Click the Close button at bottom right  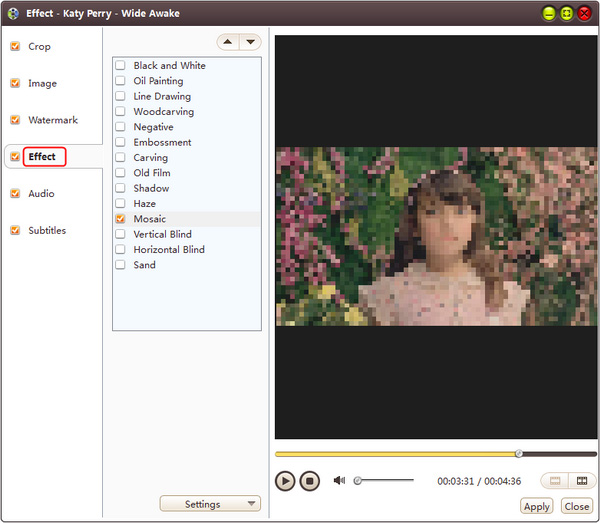[577, 507]
